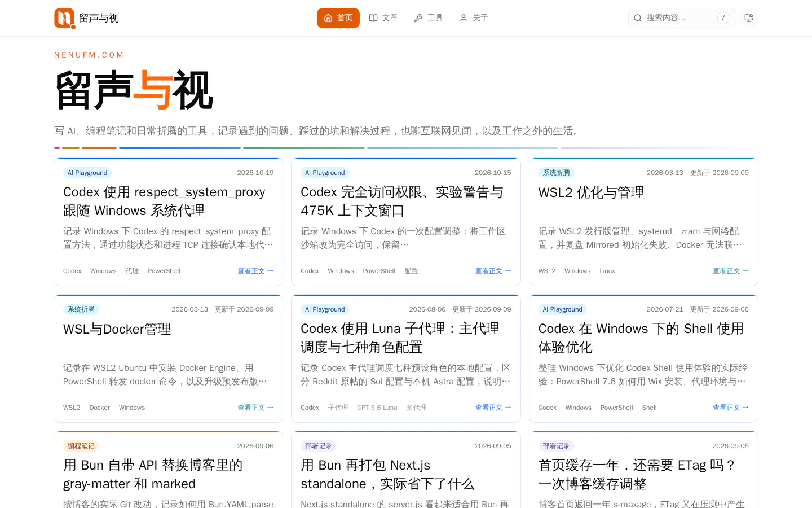Click the search magnifier icon

(638, 18)
